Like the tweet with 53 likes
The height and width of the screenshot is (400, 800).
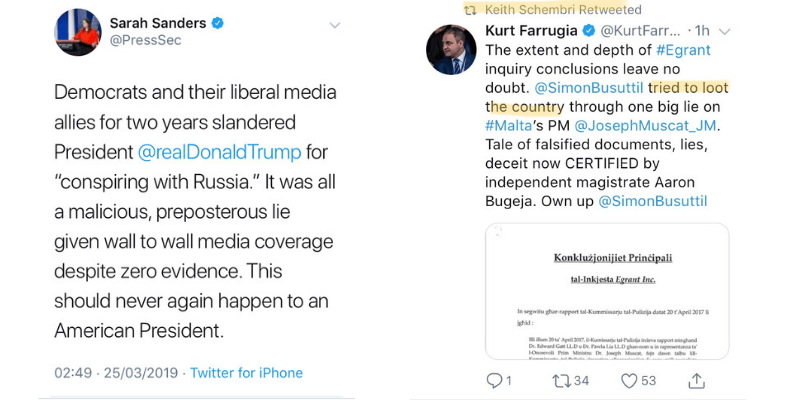(629, 381)
